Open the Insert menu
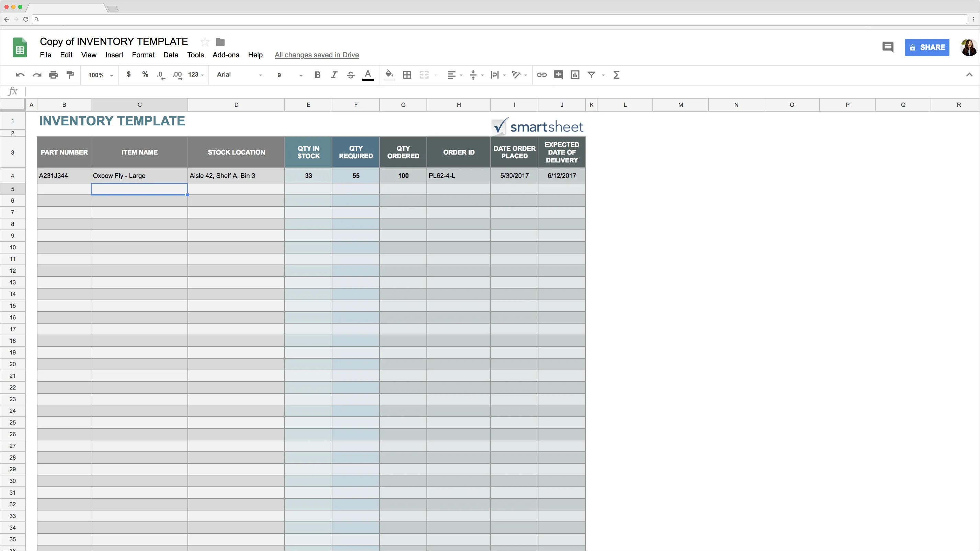This screenshot has width=980, height=551. tap(114, 55)
